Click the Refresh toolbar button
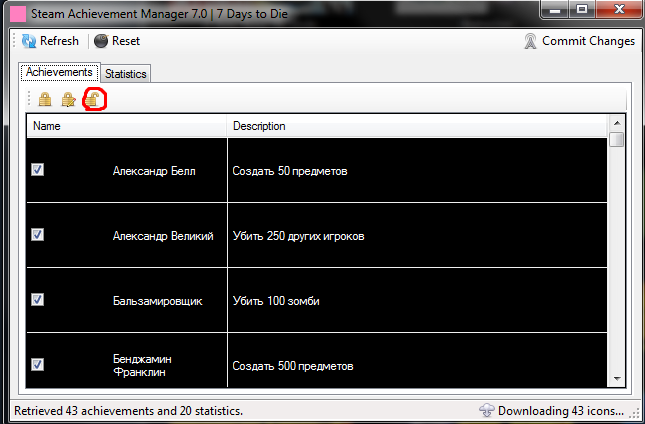 click(50, 41)
